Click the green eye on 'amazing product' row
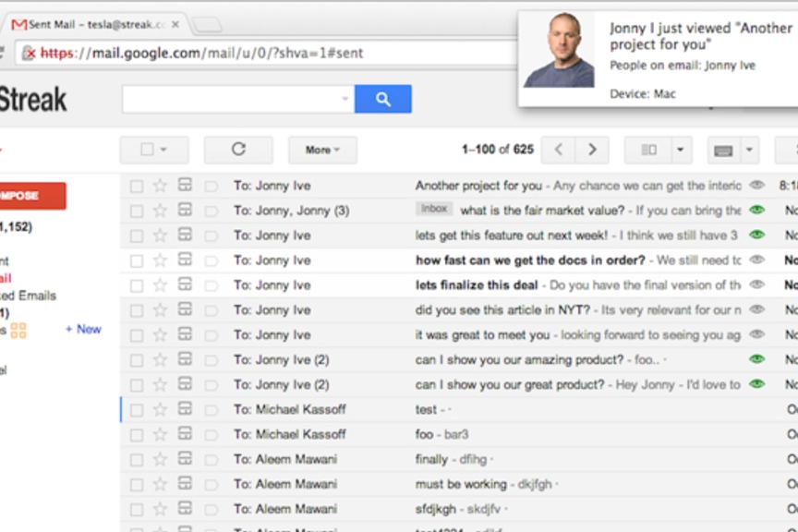Screen dimensions: 798x532 (756, 359)
